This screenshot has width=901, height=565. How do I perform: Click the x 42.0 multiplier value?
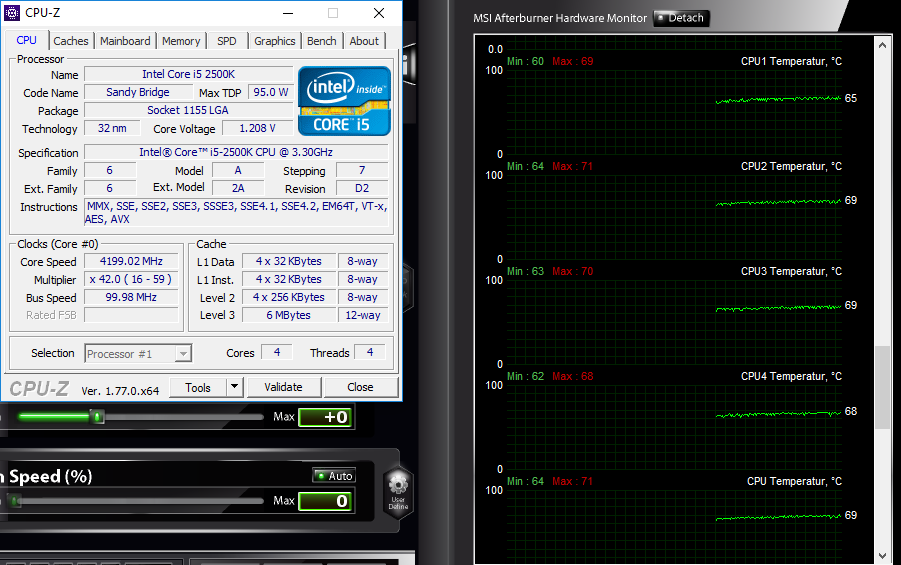point(131,279)
